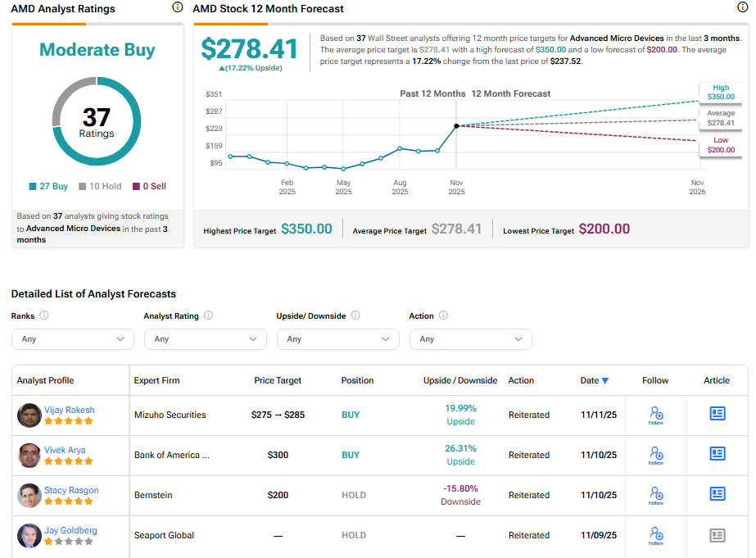Click the High $350.00 forecast label
Viewport: 756px width, 558px height.
pos(719,93)
